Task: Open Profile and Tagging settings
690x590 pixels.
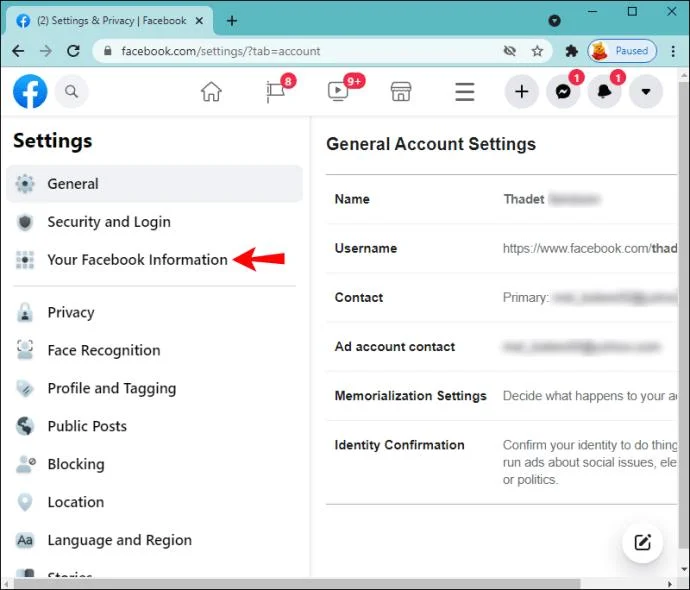Action: tap(154, 388)
